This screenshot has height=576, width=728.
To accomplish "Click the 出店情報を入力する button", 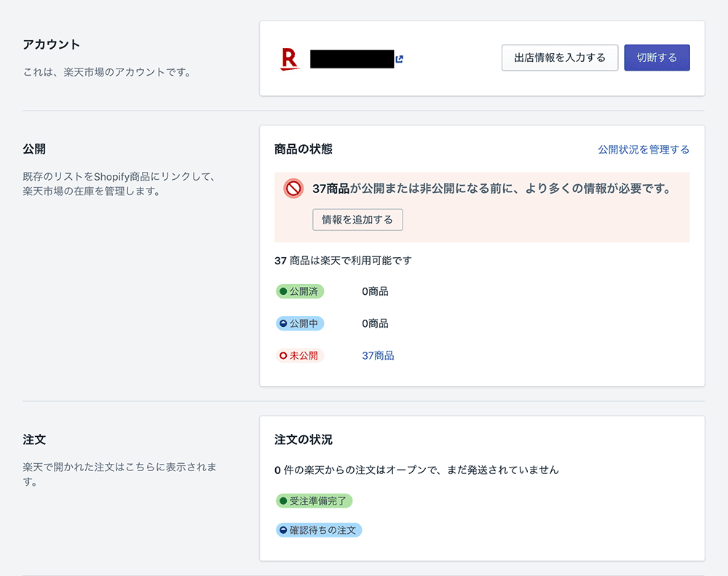I will 560,58.
